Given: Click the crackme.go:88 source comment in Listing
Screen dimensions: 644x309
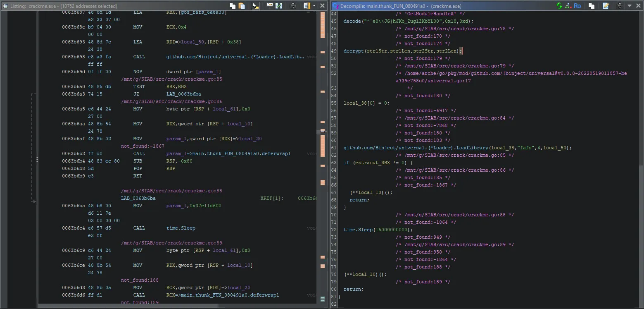Looking at the screenshot, I should (x=171, y=191).
